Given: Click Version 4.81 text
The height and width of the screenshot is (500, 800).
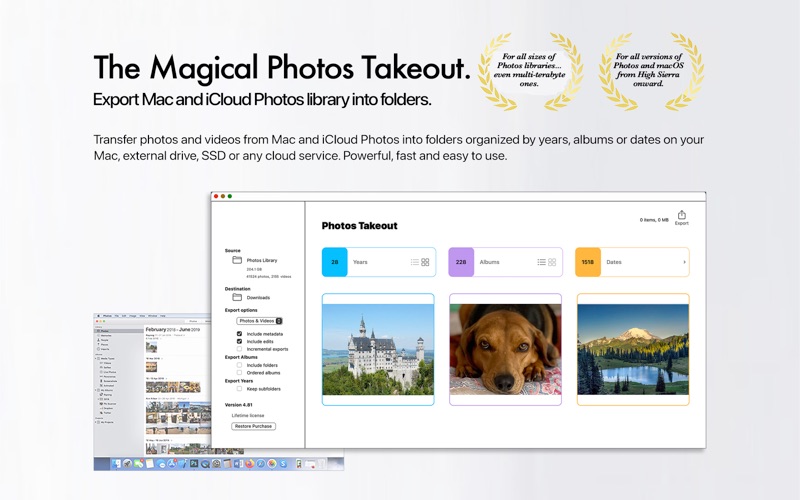Looking at the screenshot, I should click(x=238, y=405).
